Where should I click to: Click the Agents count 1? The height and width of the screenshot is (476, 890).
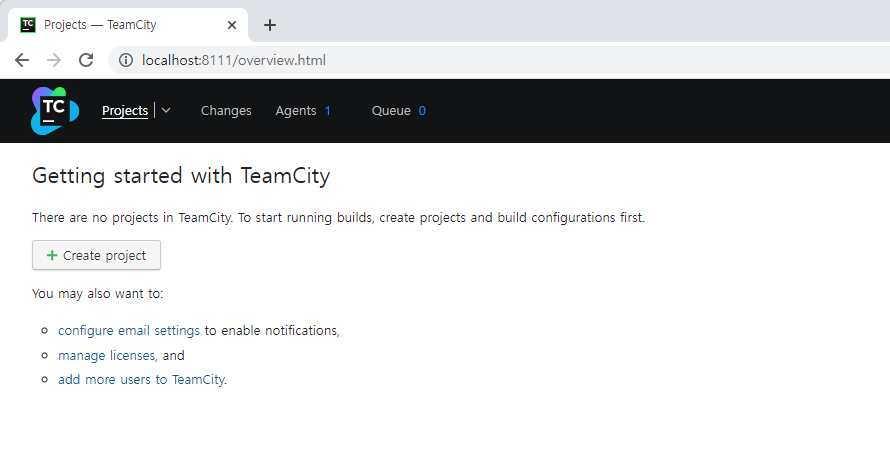328,111
